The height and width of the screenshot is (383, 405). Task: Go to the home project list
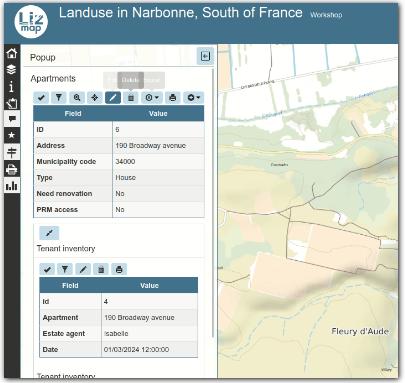coord(12,53)
